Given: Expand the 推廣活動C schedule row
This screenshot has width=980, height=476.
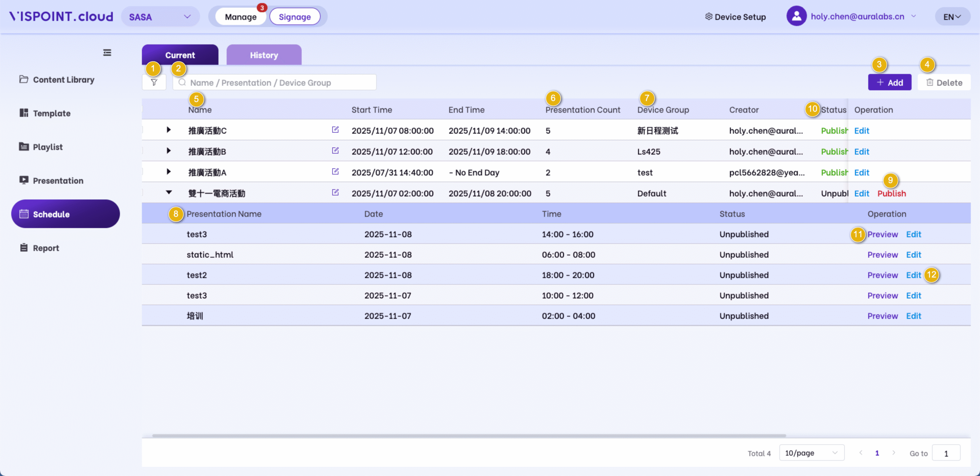Looking at the screenshot, I should tap(168, 130).
